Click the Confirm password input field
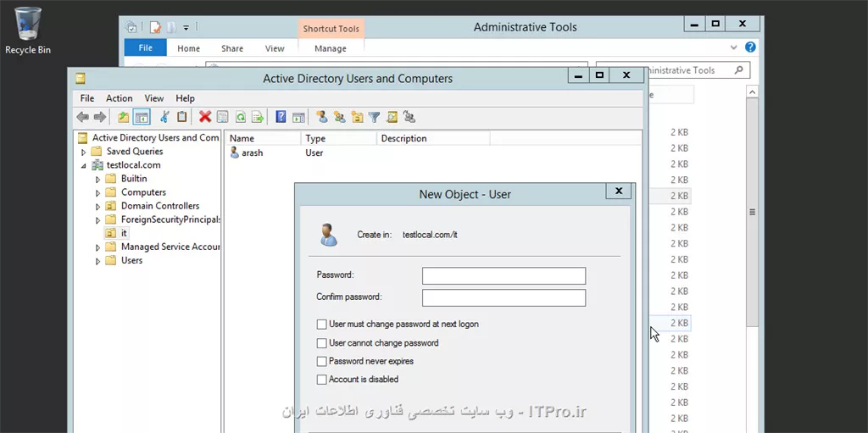Image resolution: width=868 pixels, height=433 pixels. coord(504,298)
